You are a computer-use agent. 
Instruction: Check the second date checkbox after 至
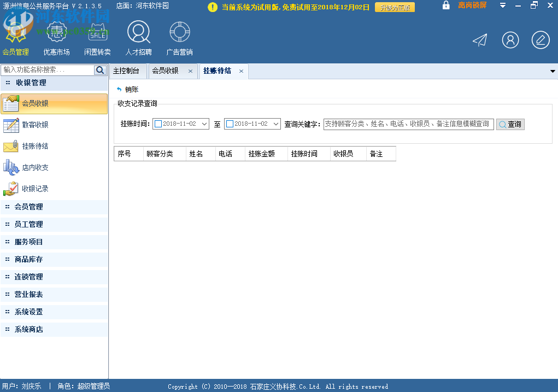pyautogui.click(x=230, y=124)
